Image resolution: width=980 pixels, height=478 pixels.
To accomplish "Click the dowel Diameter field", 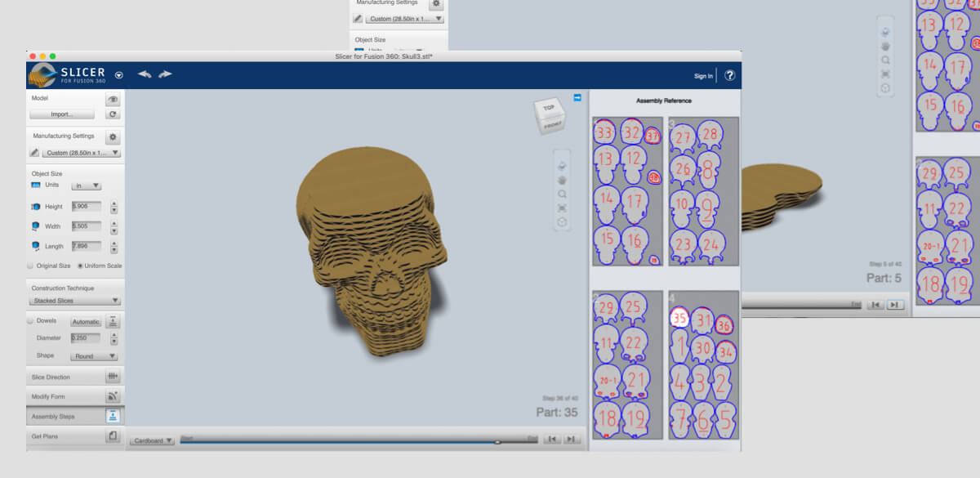I will [x=86, y=337].
